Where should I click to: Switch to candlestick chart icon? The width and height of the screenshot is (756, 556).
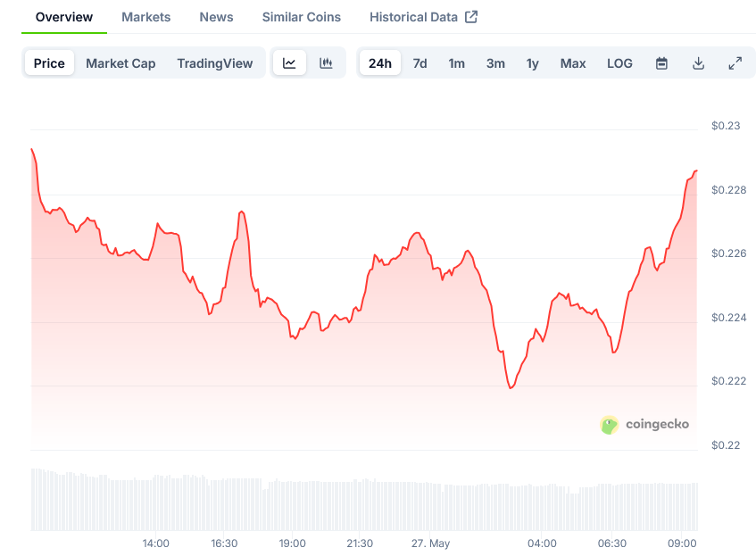pos(326,63)
